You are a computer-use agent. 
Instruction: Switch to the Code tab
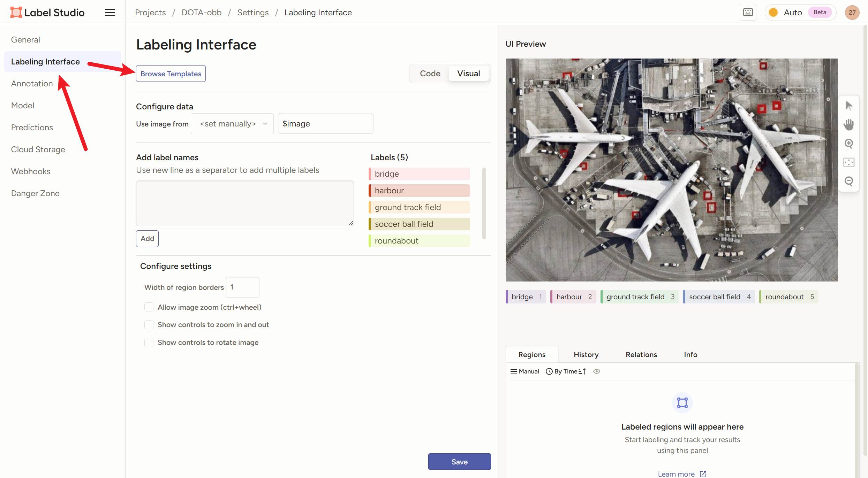point(430,74)
